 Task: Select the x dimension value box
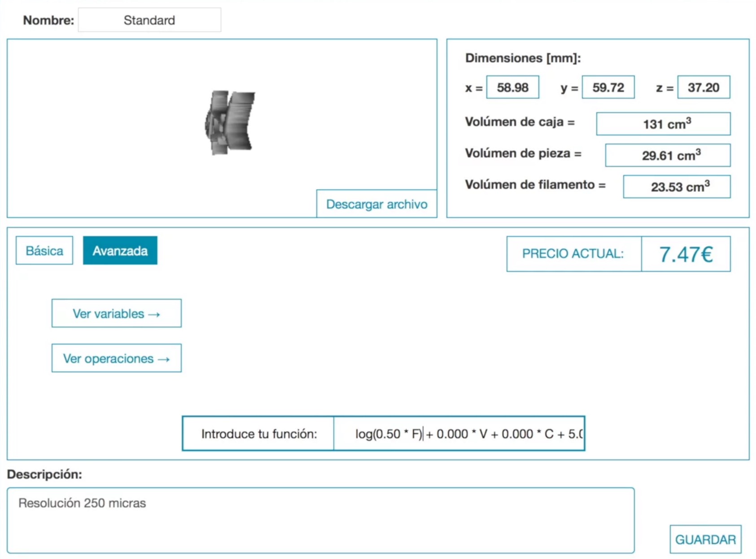tap(512, 87)
